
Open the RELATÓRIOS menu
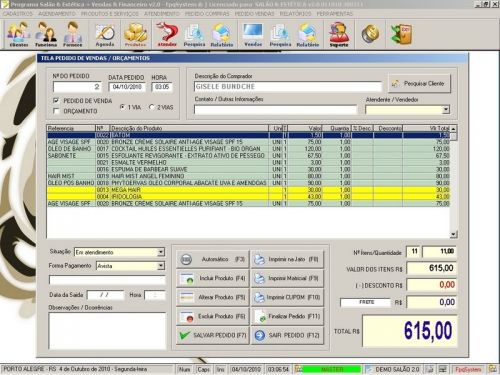[295, 14]
